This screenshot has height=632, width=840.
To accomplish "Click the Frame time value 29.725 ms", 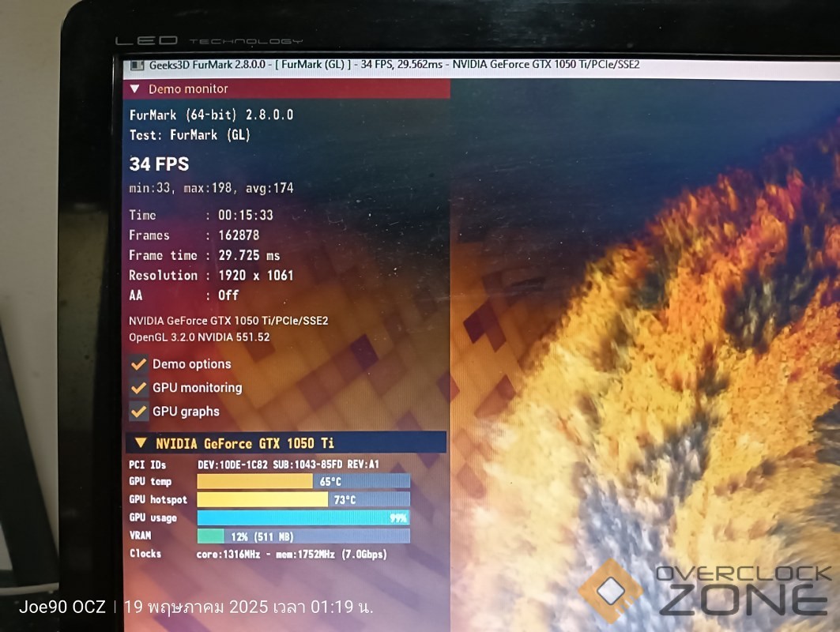I will pyautogui.click(x=249, y=255).
